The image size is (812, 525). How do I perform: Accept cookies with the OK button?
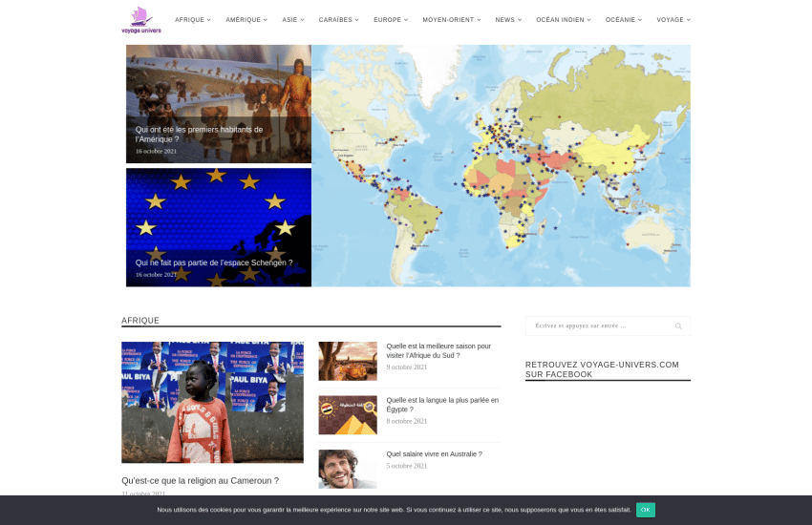(x=646, y=510)
